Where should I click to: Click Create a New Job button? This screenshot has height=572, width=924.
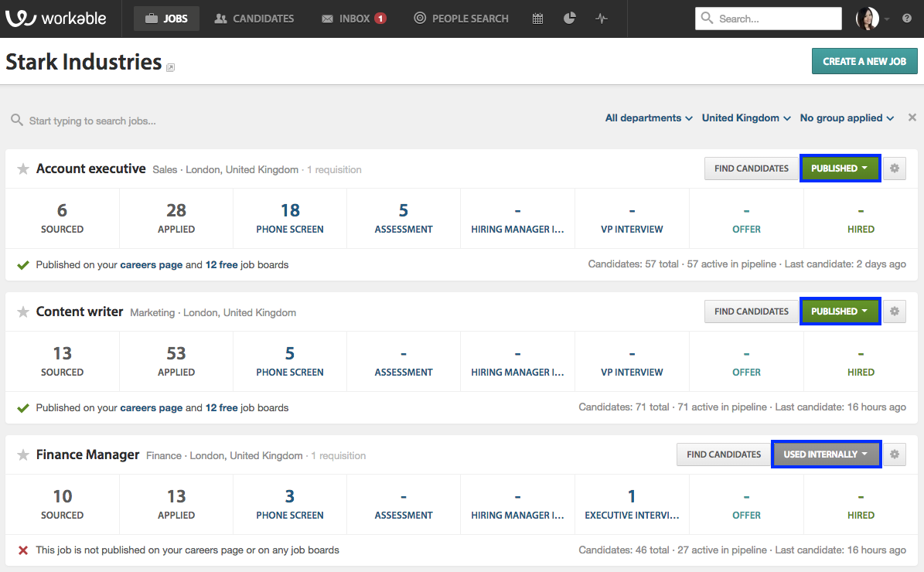click(x=864, y=61)
